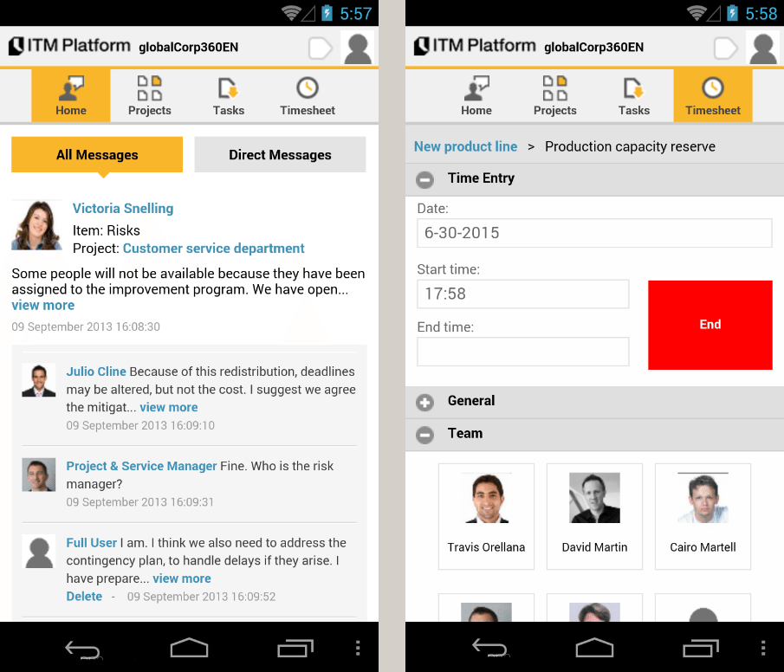Switch to Direct Messages

click(x=280, y=154)
